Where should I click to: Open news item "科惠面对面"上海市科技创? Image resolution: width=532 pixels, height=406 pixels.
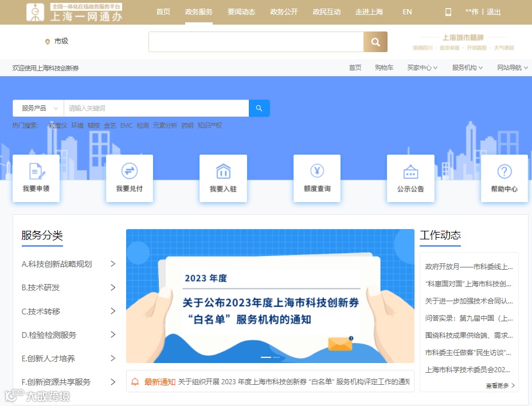[468, 283]
